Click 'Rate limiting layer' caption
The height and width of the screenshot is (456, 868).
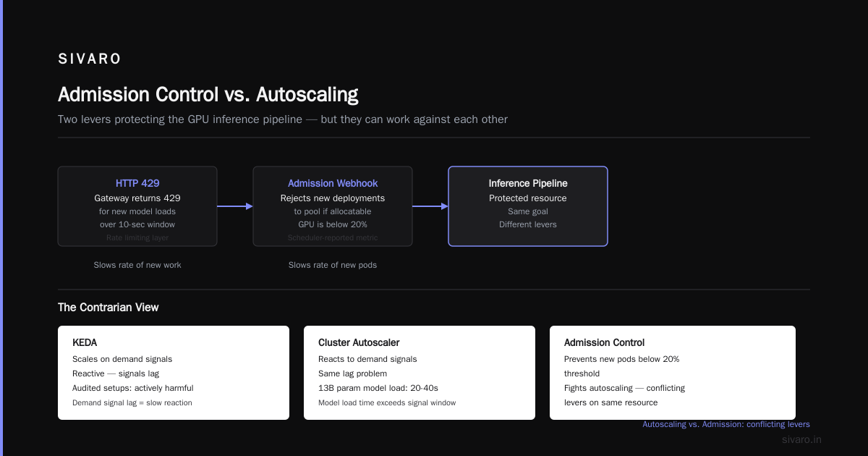coord(137,237)
